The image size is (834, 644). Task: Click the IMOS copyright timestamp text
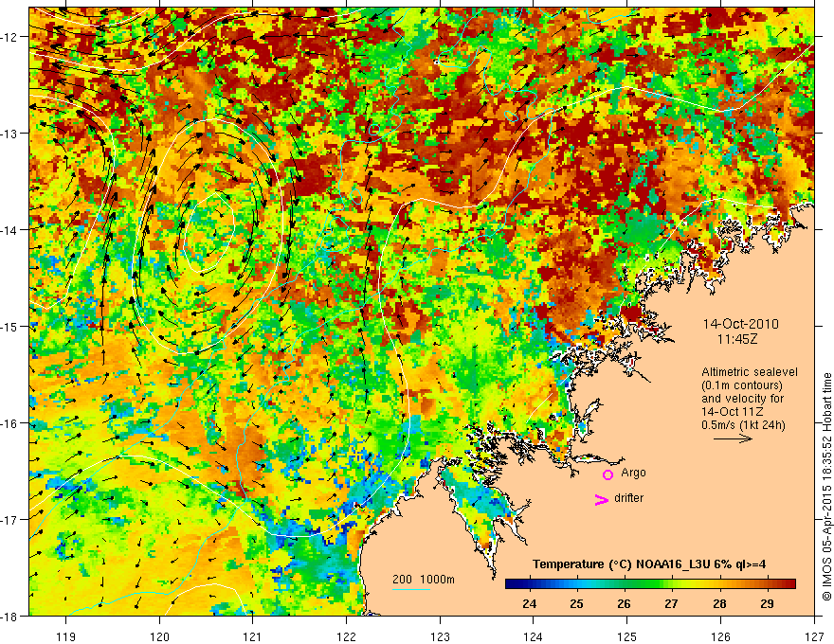point(826,488)
